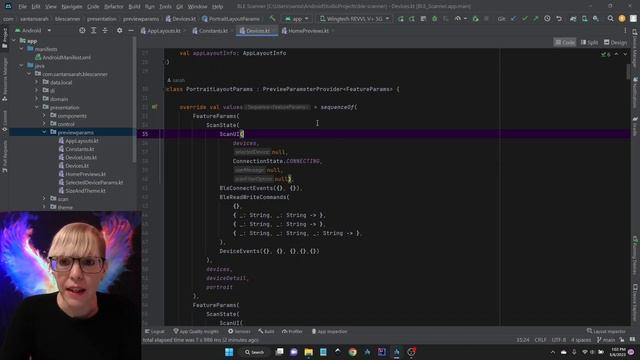Viewport: 640px width, 360px height.
Task: Expand the components folder
Action: click(44, 116)
